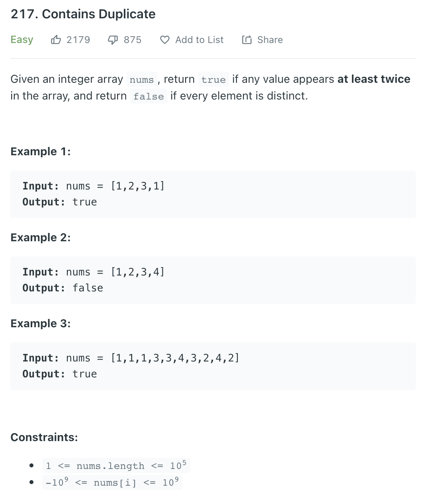Click the Example 2 input array [1,2,3,4]

click(138, 272)
